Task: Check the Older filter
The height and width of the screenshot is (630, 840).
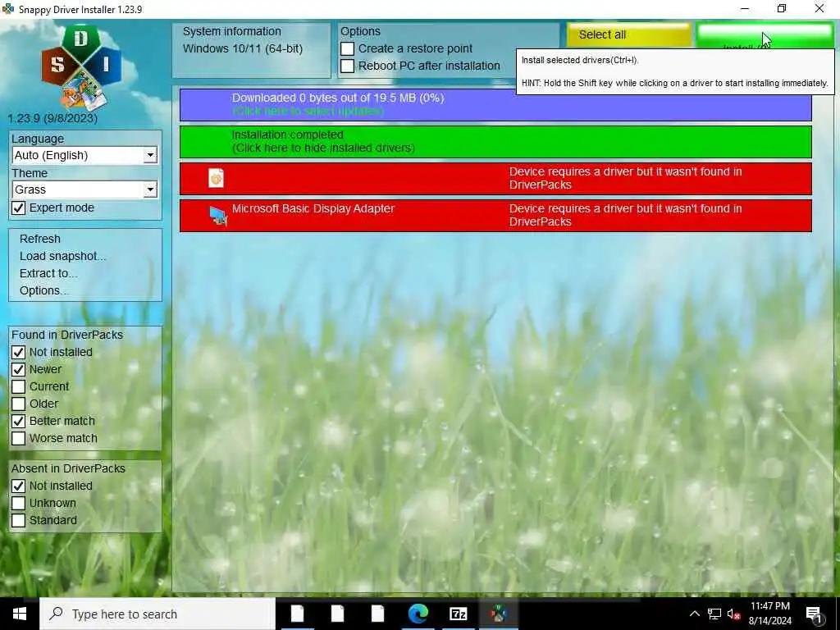Action: pyautogui.click(x=18, y=404)
